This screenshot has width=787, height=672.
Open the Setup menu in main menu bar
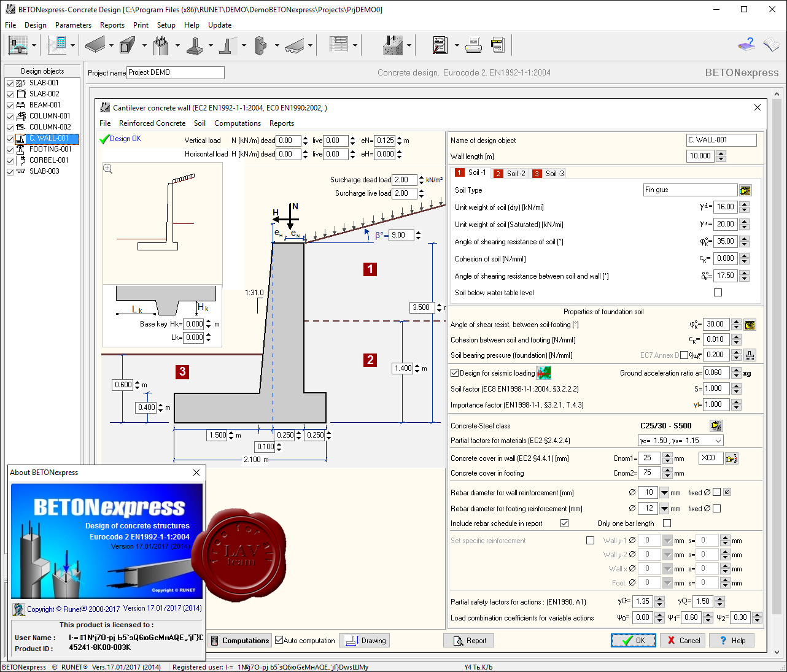[x=166, y=25]
